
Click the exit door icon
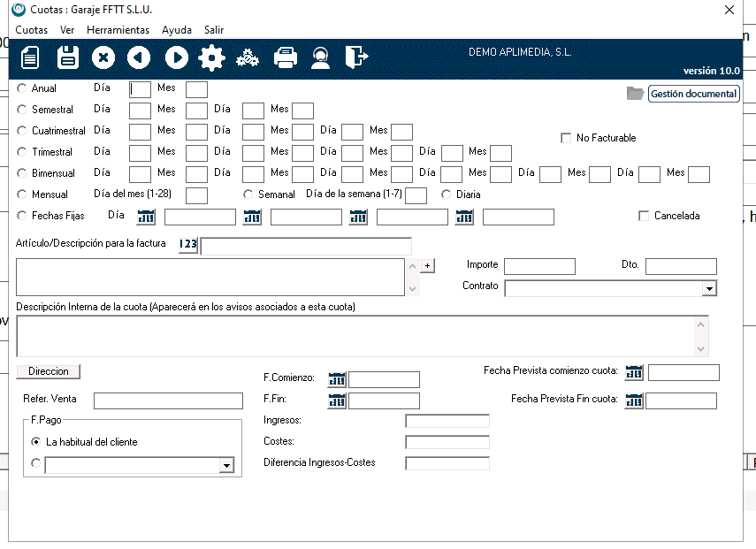pos(355,58)
